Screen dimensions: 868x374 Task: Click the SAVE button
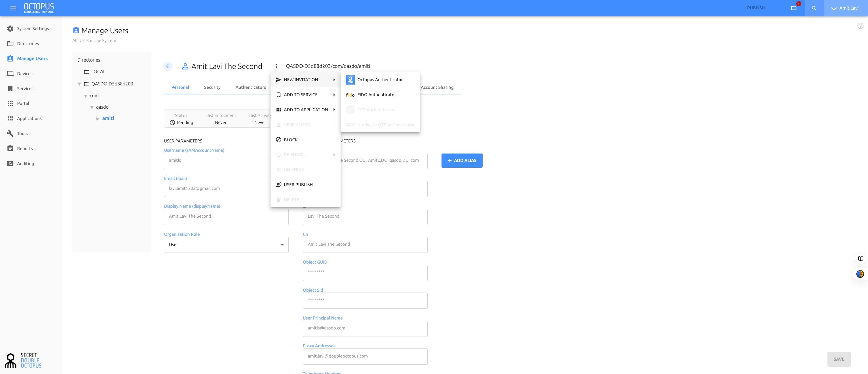coord(839,360)
